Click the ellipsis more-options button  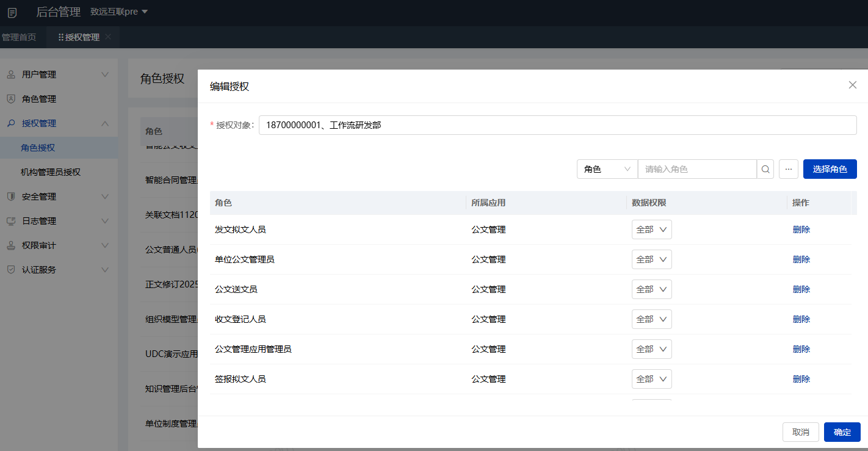tap(789, 169)
